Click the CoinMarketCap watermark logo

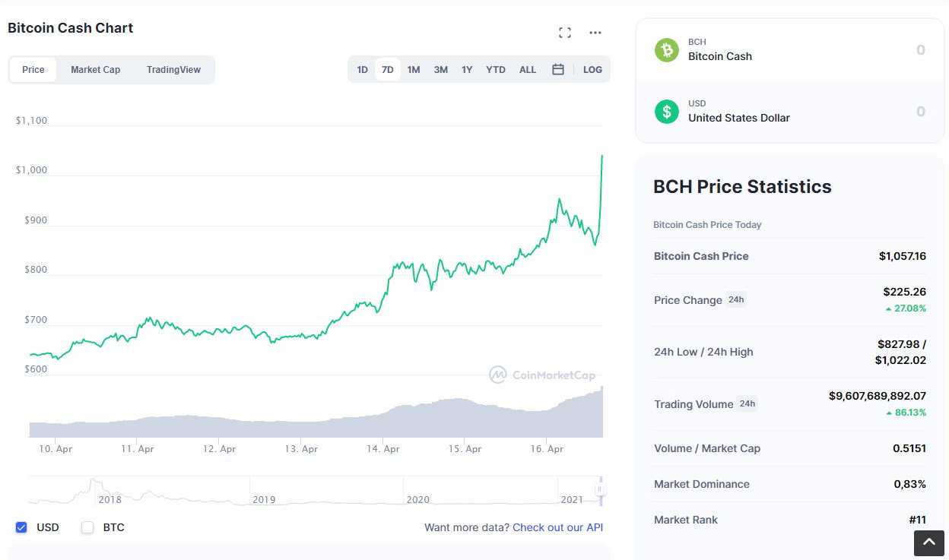click(542, 375)
